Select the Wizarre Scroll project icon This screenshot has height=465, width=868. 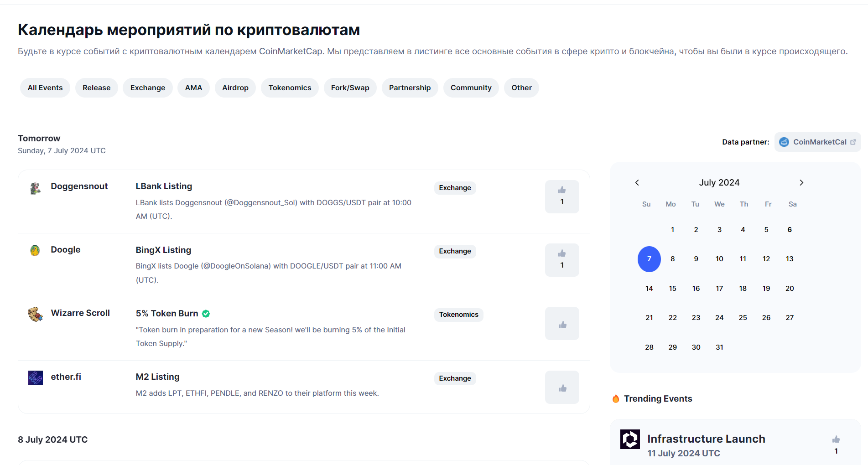click(x=35, y=314)
